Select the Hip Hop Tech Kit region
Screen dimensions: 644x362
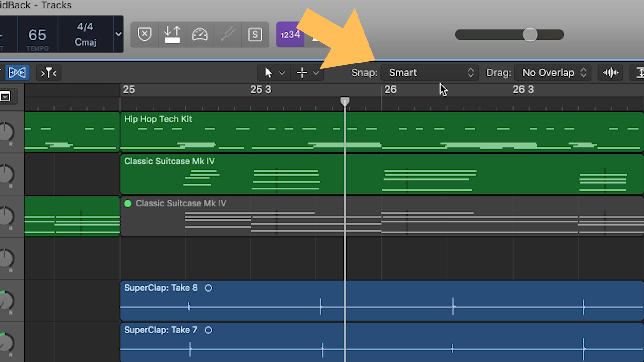click(x=382, y=132)
